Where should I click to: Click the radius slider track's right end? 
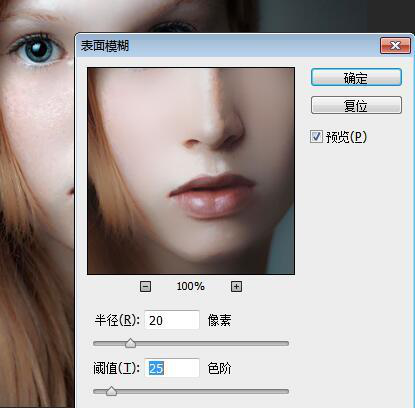click(285, 343)
